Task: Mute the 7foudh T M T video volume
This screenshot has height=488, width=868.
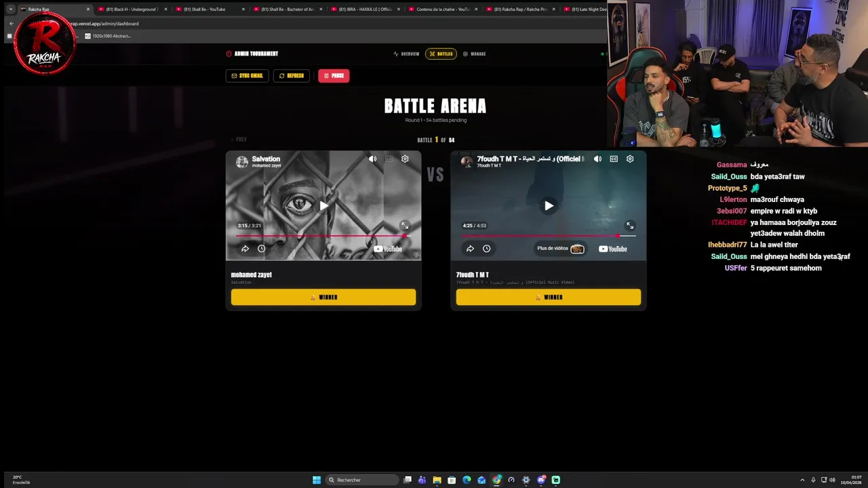Action: coord(597,159)
